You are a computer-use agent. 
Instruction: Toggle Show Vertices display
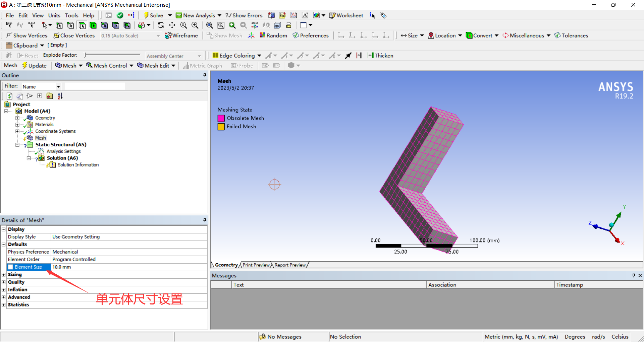tap(27, 35)
